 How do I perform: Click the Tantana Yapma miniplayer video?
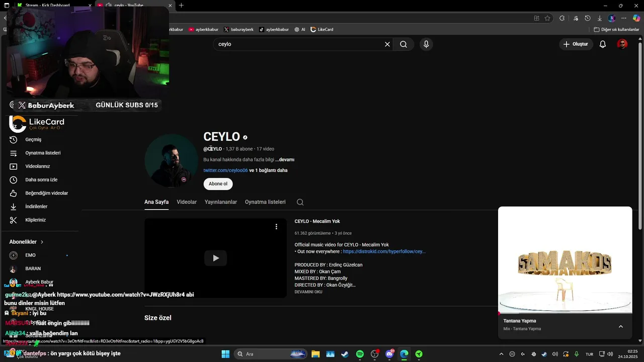point(565,259)
